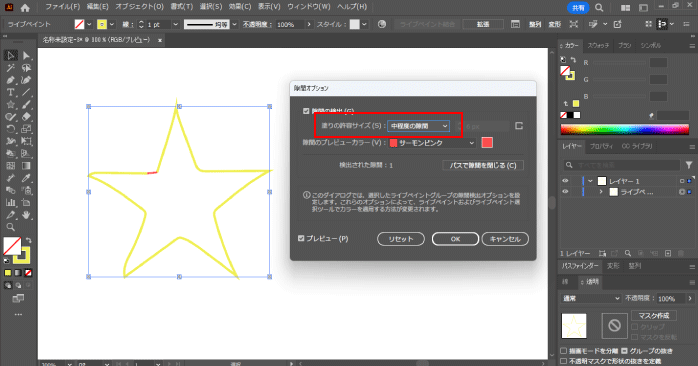Toggle the gap detection checkbox in dialog
Viewport: 698px width, 366px height.
click(x=306, y=111)
